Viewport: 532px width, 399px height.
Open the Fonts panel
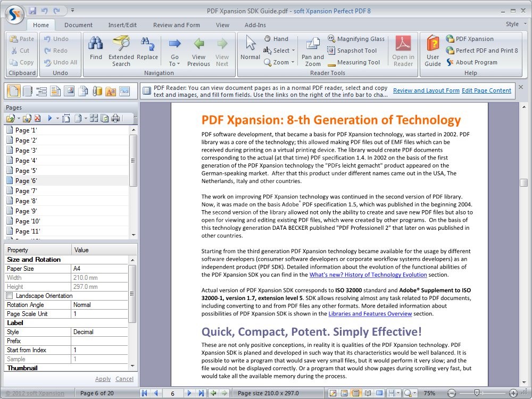click(x=111, y=92)
